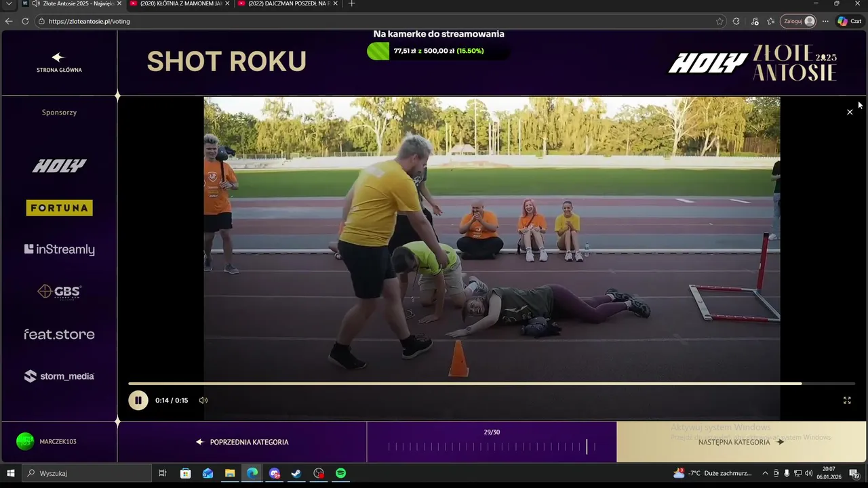Pause the video with the round pause button
Viewport: 868px width, 488px height.
click(x=138, y=401)
